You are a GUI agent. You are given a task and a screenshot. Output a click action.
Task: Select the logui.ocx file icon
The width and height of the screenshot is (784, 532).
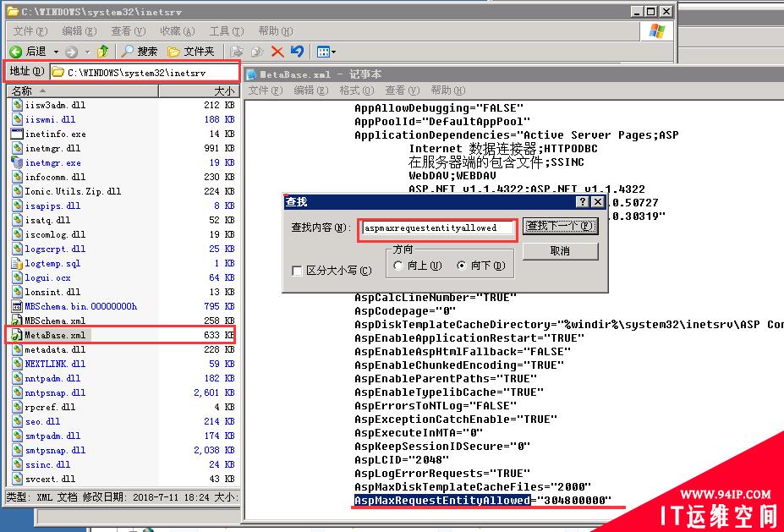(18, 277)
